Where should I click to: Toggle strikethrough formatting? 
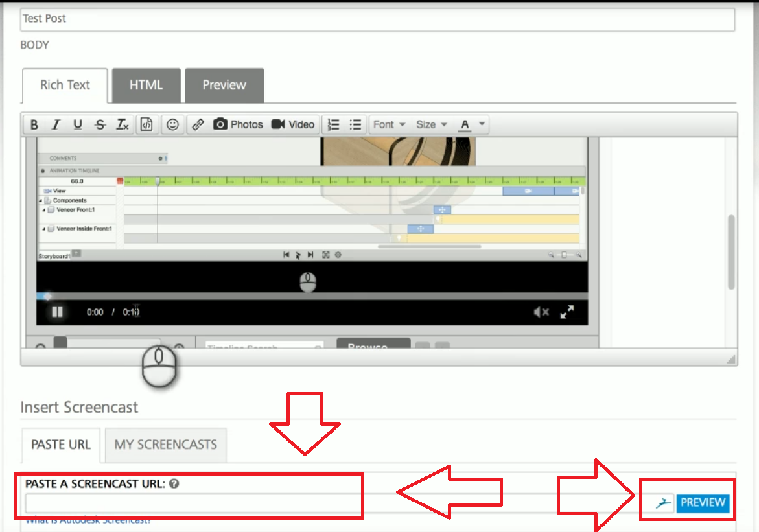100,125
